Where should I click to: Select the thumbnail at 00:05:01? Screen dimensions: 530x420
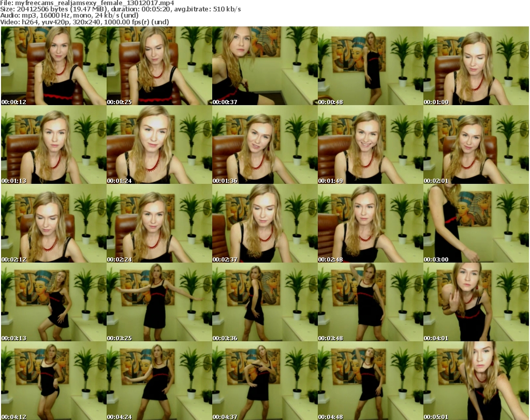476,381
